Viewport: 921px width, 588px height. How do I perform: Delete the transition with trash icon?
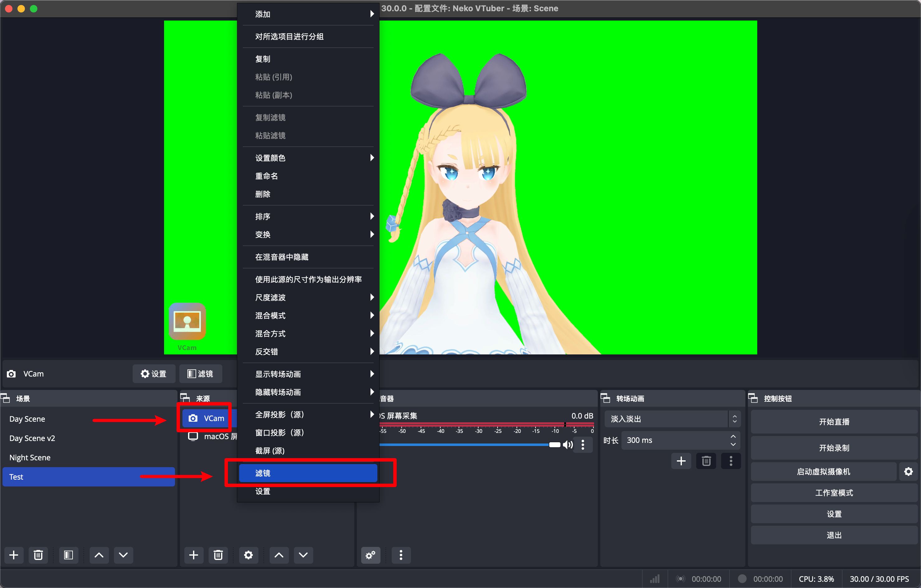pos(706,461)
